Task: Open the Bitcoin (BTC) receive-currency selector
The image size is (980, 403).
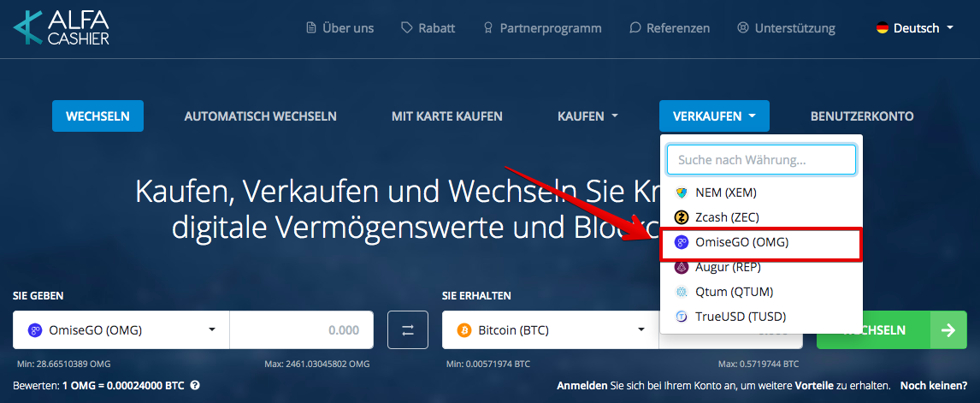Action: [551, 329]
